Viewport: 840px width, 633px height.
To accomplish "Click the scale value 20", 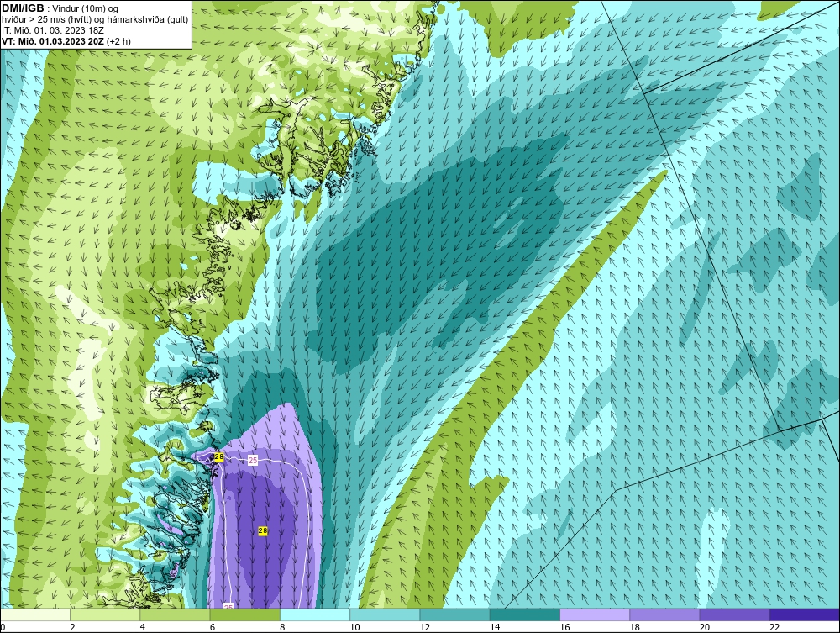I will (x=705, y=627).
